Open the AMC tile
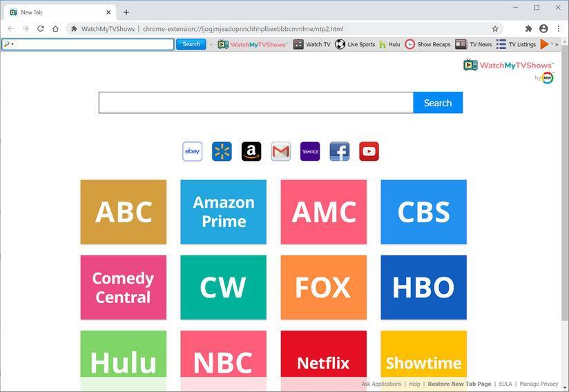The height and width of the screenshot is (392, 569). [x=324, y=212]
